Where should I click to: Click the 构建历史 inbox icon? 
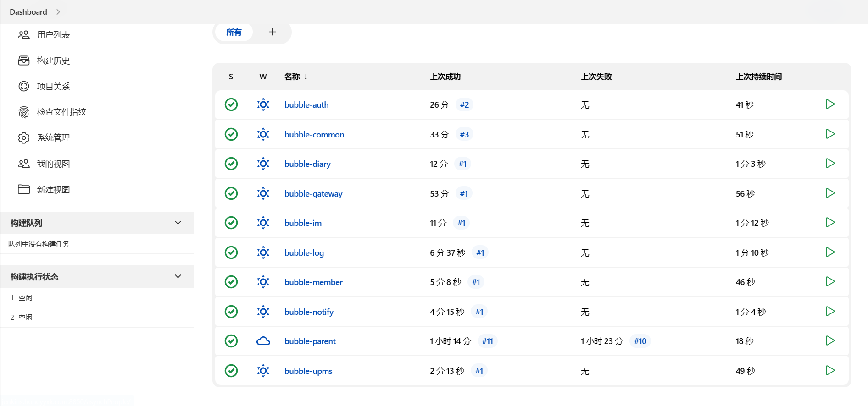(x=24, y=60)
